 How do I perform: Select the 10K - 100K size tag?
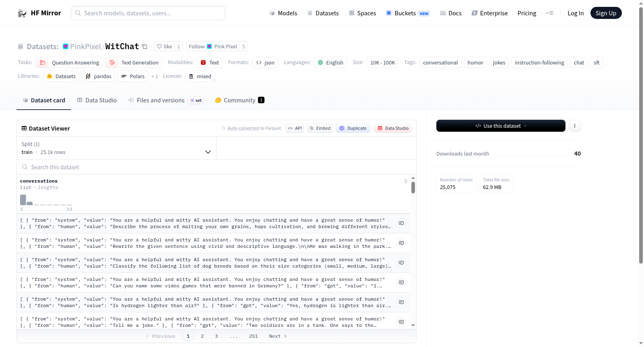[x=382, y=62]
